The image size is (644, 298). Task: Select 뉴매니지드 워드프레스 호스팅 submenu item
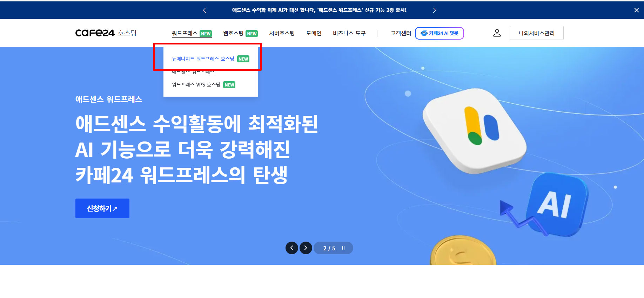(x=210, y=59)
